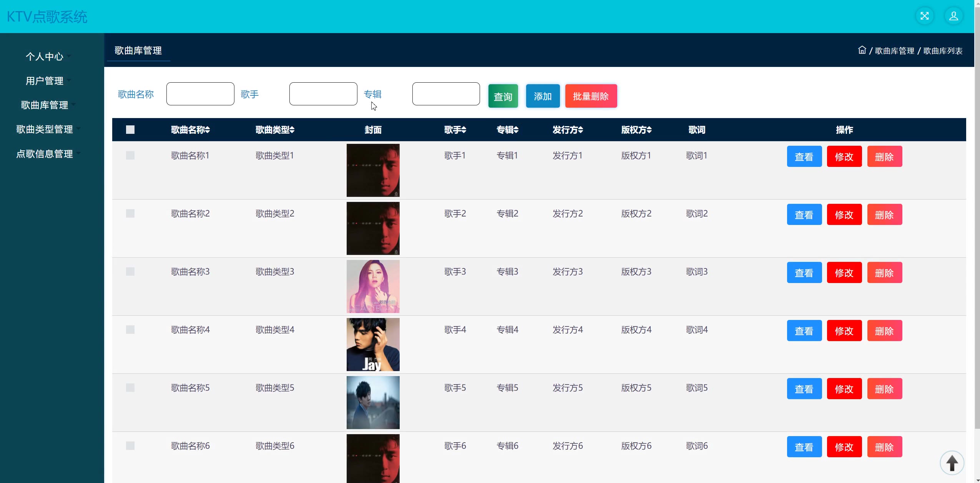980x483 pixels.
Task: Click 删除 for 歌曲名称2 row
Action: pos(885,215)
